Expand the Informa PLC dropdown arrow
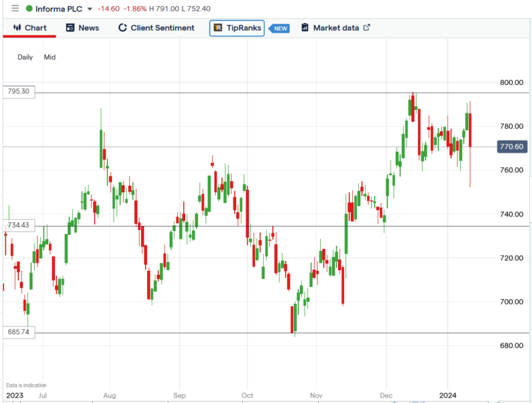532x403 pixels. click(x=90, y=9)
